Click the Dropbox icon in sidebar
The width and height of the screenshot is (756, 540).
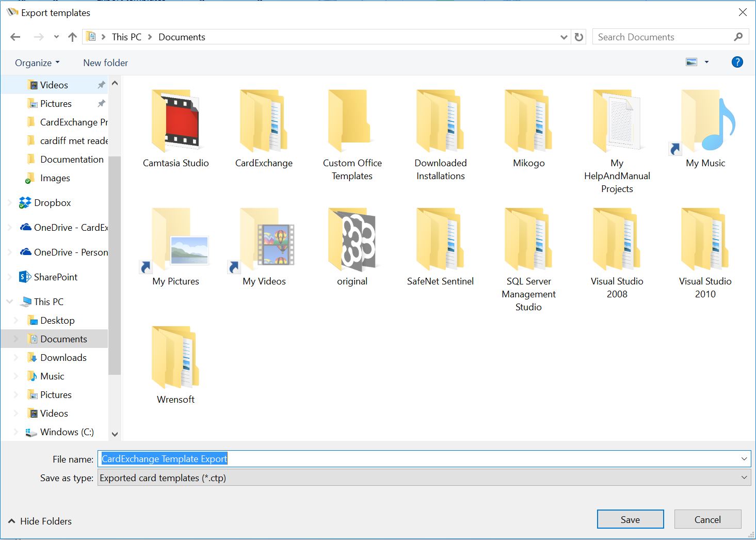click(x=25, y=202)
